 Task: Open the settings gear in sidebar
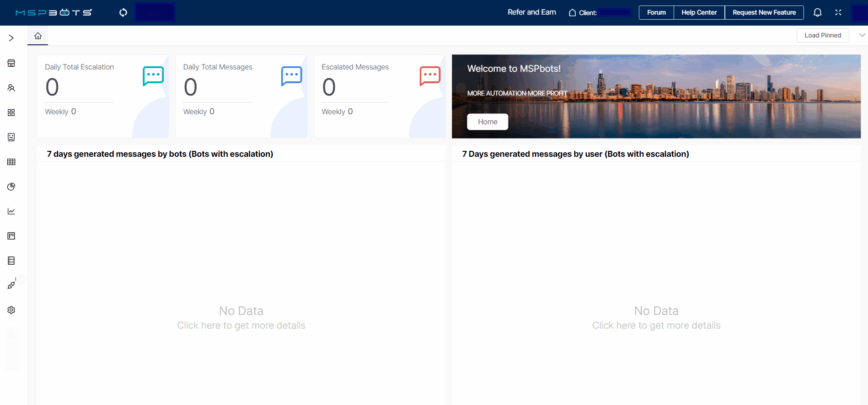click(x=11, y=310)
